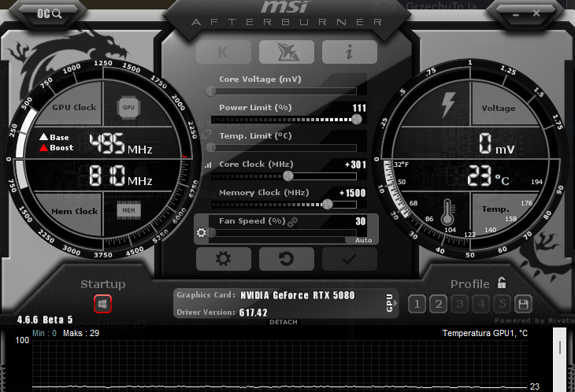Select profile slot 3
This screenshot has height=392, width=575.
point(460,304)
